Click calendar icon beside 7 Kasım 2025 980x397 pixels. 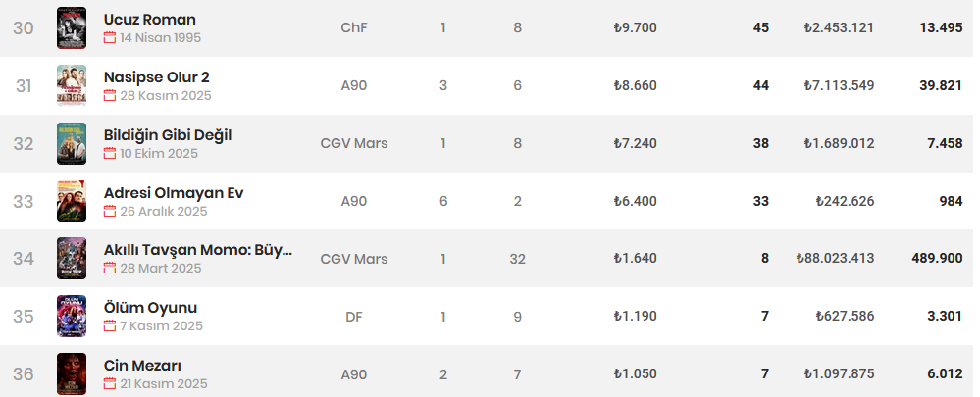coord(110,326)
